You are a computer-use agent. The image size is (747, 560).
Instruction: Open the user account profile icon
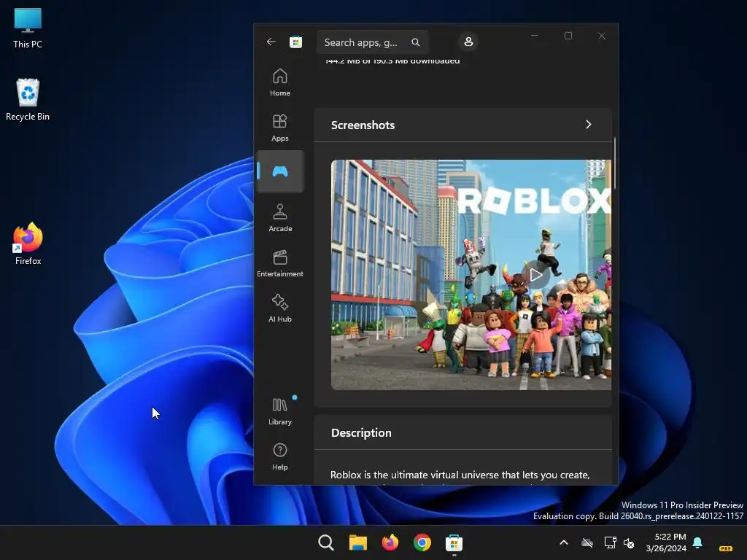click(x=468, y=42)
